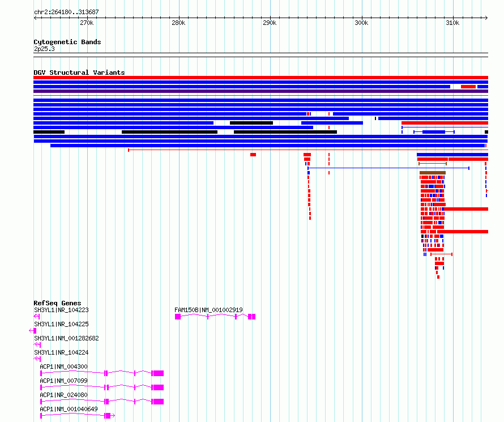Click the 270k ruler position
The image size is (504, 422).
[x=87, y=23]
